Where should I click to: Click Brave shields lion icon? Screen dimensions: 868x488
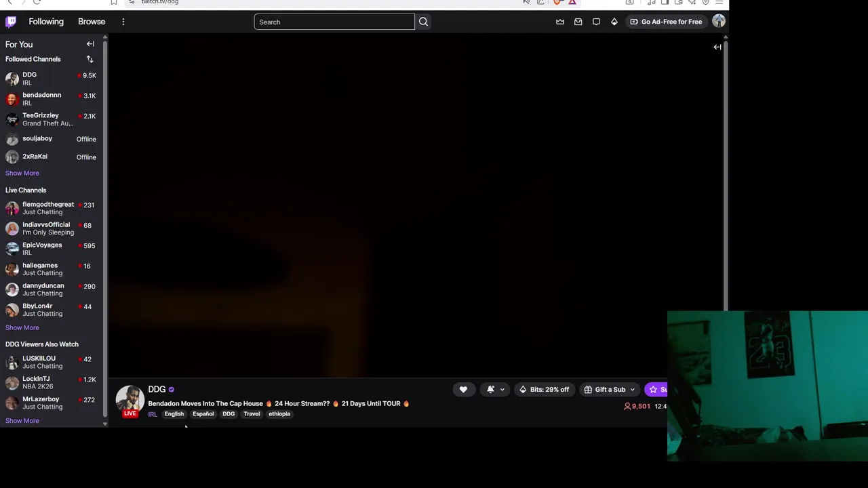tap(557, 2)
